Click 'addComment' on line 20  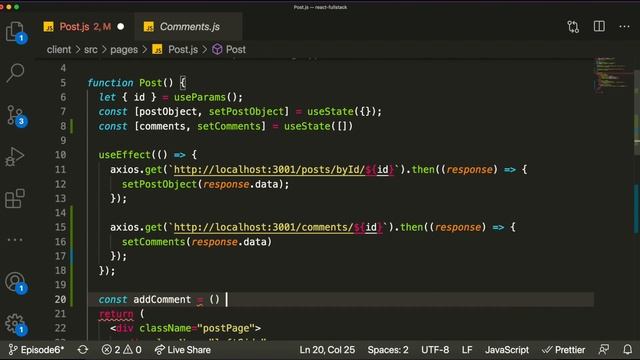click(162, 299)
